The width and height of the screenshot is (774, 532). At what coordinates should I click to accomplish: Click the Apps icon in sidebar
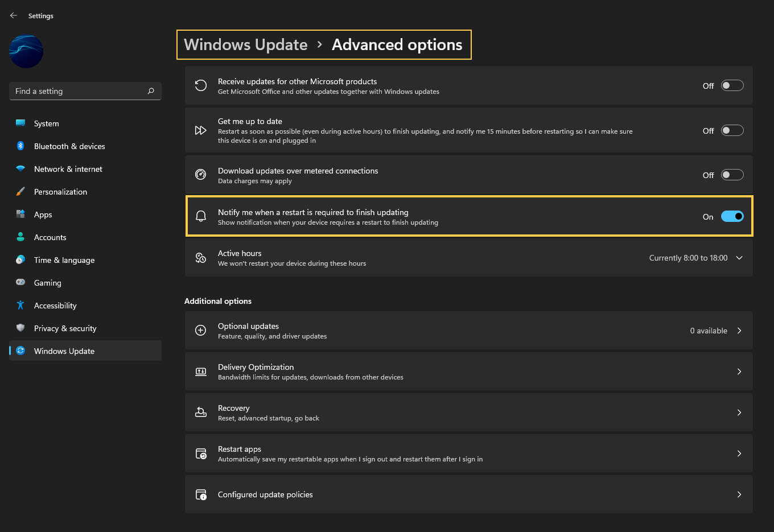[x=20, y=214]
